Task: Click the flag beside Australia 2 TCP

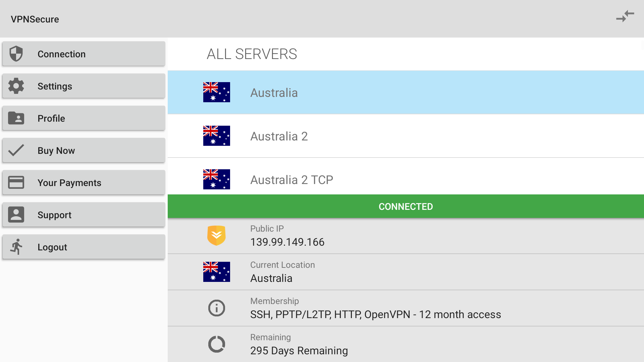Action: pos(217,179)
